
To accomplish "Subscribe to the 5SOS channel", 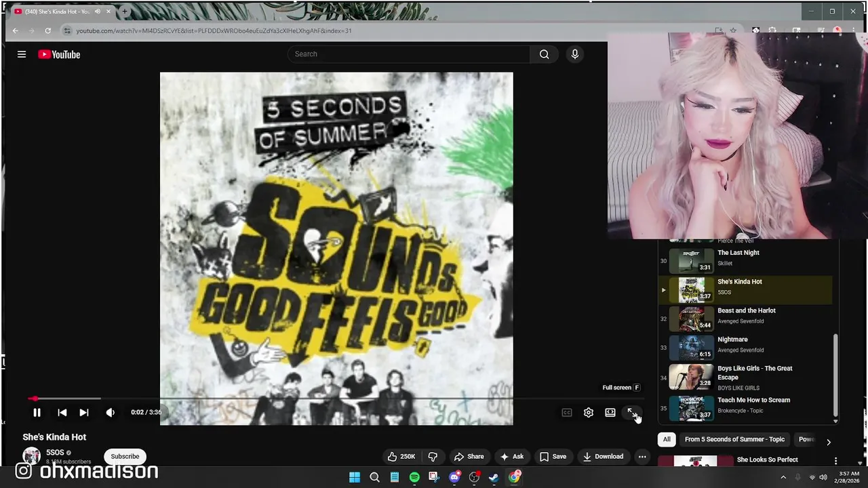I will (x=125, y=456).
